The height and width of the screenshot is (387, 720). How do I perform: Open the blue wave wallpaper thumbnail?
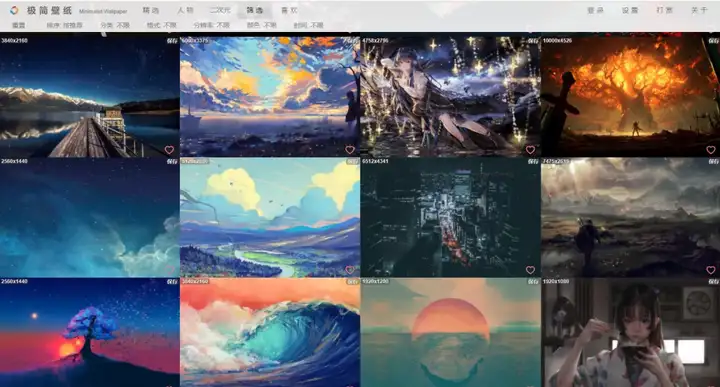tap(270, 332)
